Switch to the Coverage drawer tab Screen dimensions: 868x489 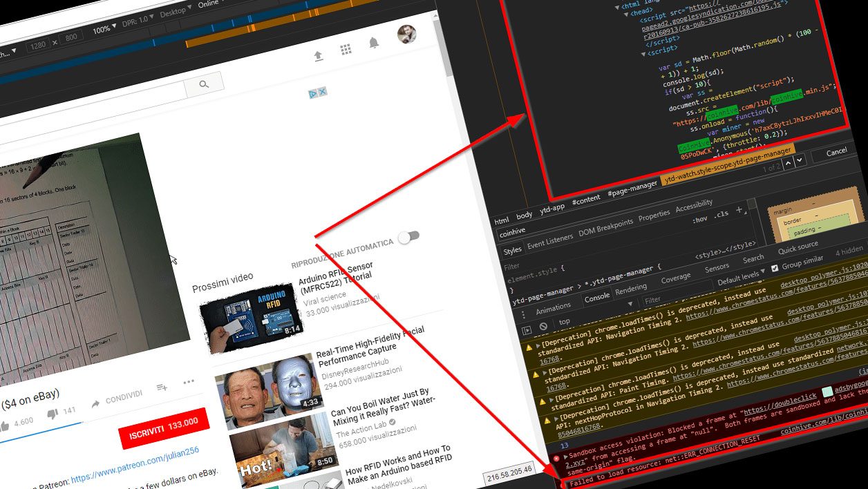point(675,276)
